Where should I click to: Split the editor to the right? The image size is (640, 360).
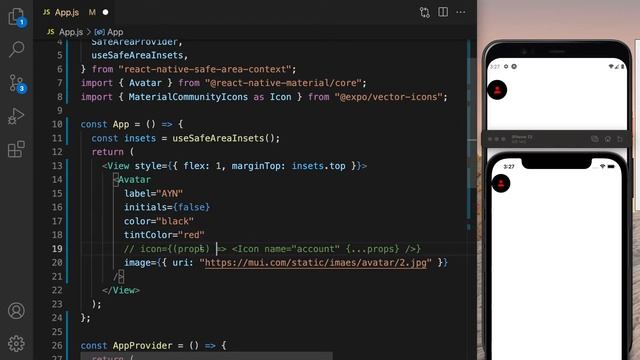443,12
